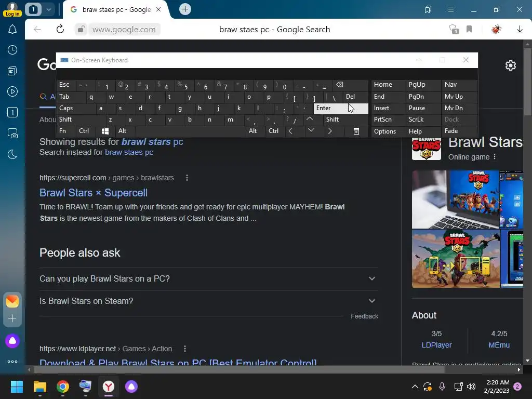Go back to previous page

tap(37, 29)
